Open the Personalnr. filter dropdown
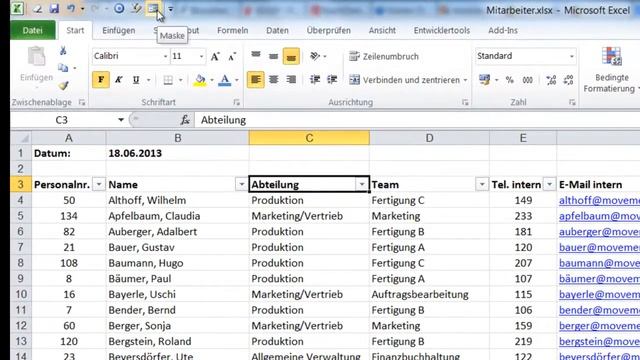Image resolution: width=640 pixels, height=360 pixels. coord(99,184)
